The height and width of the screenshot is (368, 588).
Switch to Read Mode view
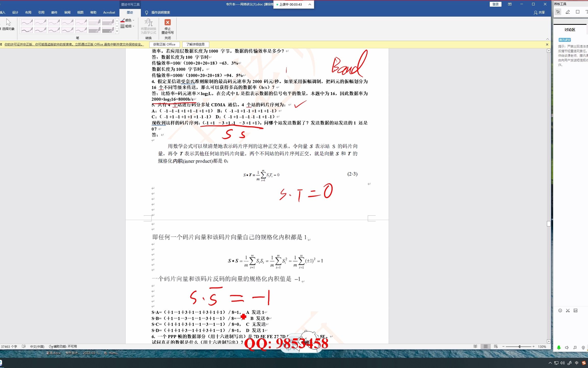click(475, 347)
